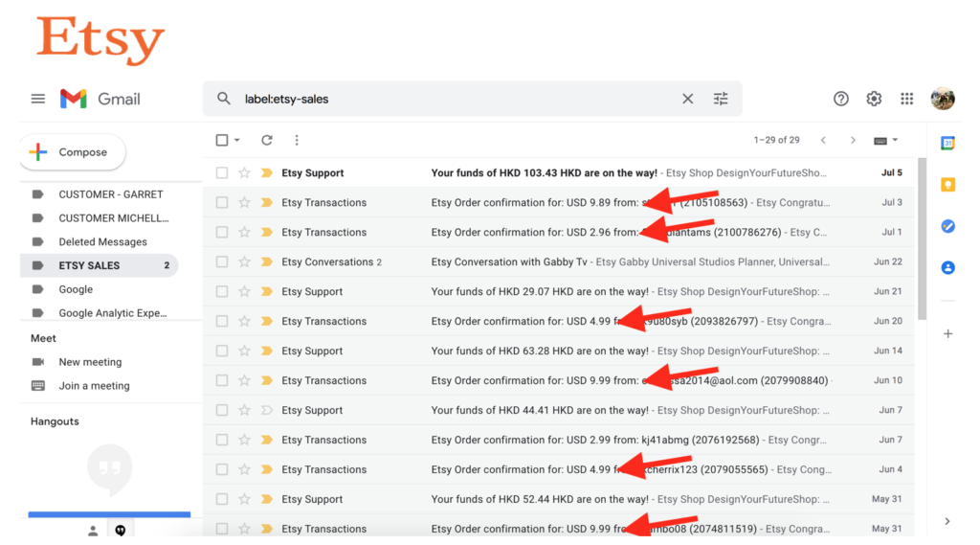Star the USD 9.89 order email
The image size is (980, 545).
pos(244,202)
